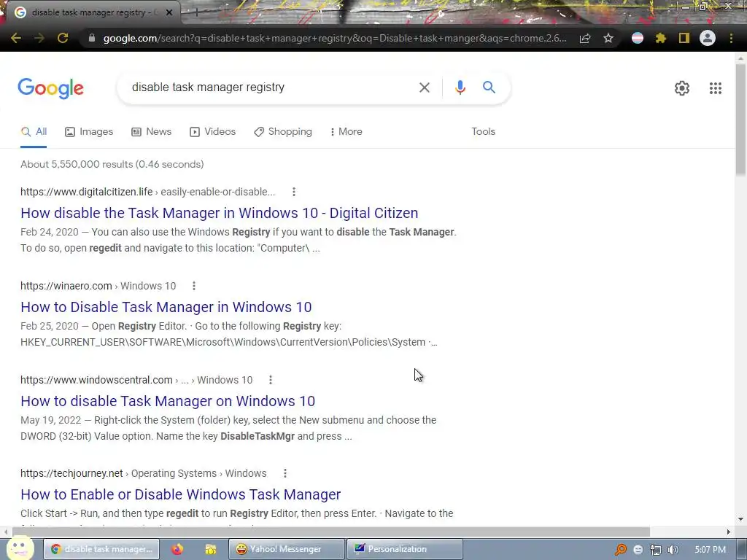Click the orange magnifier tray icon
Viewport: 747px width, 560px height.
point(620,550)
